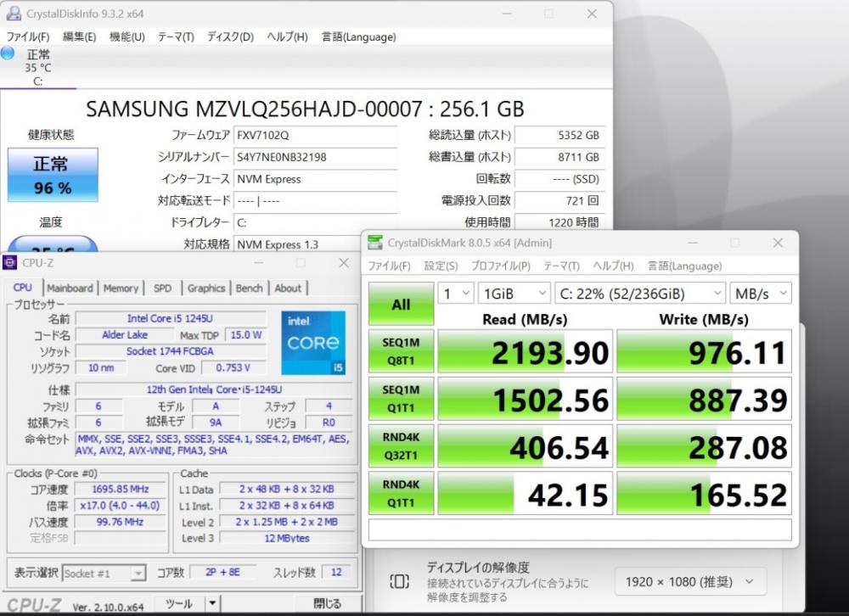Click the RND4K Q32T1 write result 287.08
Image resolution: width=849 pixels, height=616 pixels.
coord(704,446)
